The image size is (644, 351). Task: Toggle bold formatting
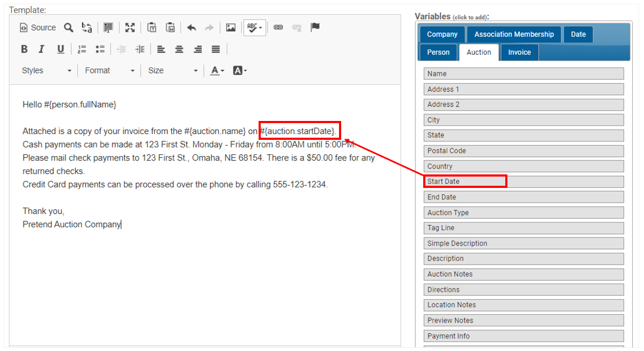(x=24, y=49)
